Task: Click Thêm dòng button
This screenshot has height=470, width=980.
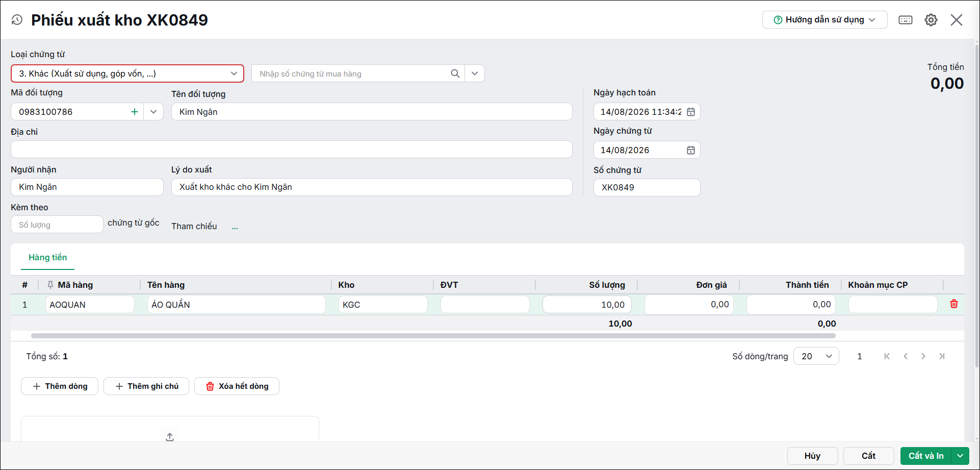Action: (x=60, y=386)
